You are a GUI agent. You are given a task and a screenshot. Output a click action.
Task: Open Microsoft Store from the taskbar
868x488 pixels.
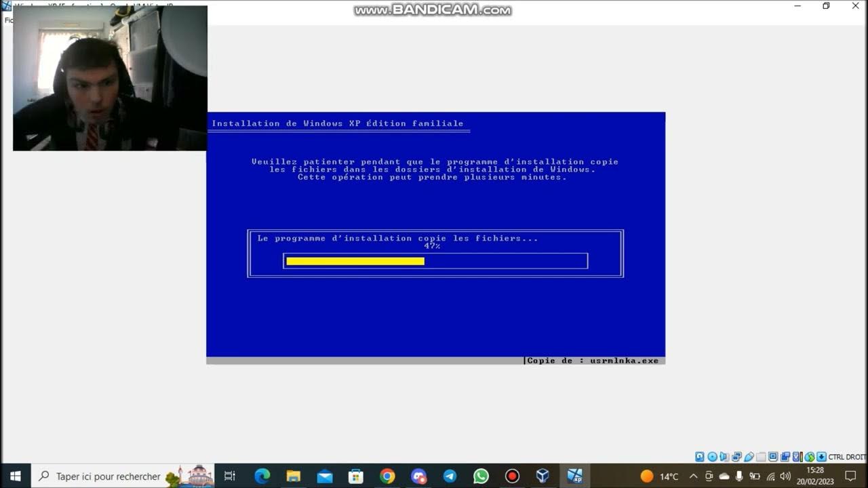click(x=356, y=476)
